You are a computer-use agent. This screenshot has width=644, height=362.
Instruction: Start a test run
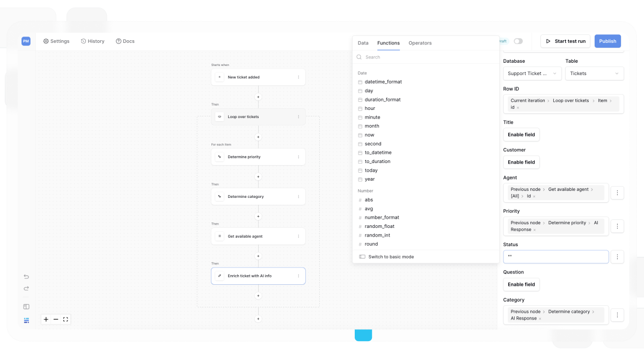566,41
